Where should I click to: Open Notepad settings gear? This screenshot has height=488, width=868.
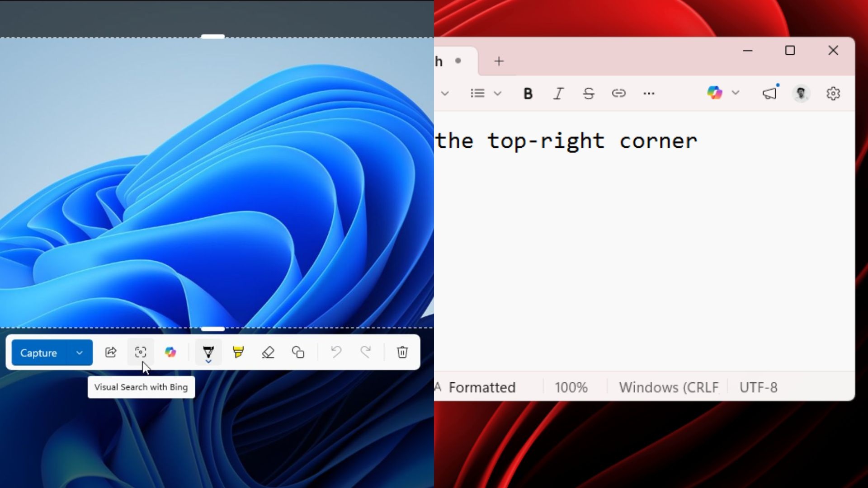(833, 94)
